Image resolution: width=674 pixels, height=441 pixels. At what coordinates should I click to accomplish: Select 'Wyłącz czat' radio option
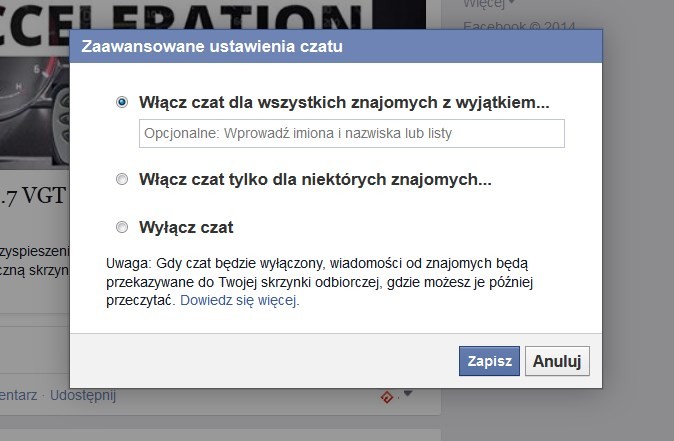(x=122, y=227)
